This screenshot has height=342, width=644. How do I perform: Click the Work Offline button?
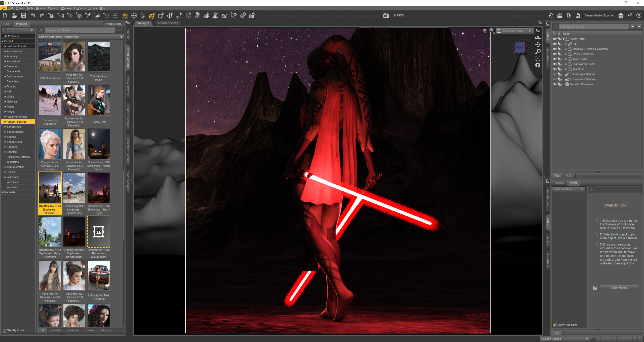pos(114,24)
